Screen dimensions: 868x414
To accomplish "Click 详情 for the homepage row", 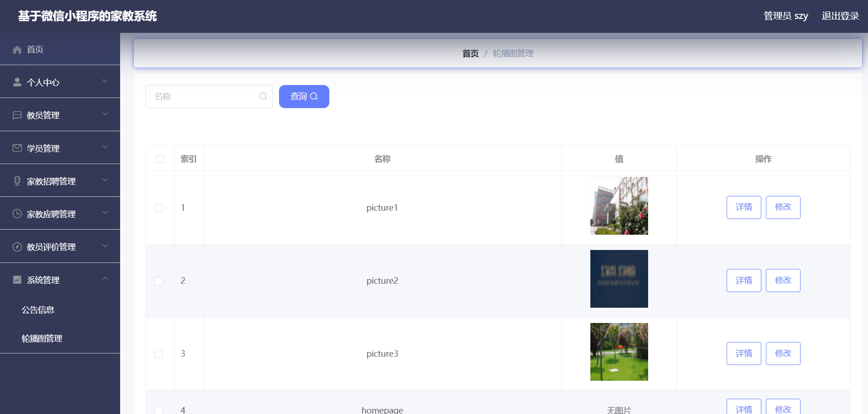I will point(744,408).
